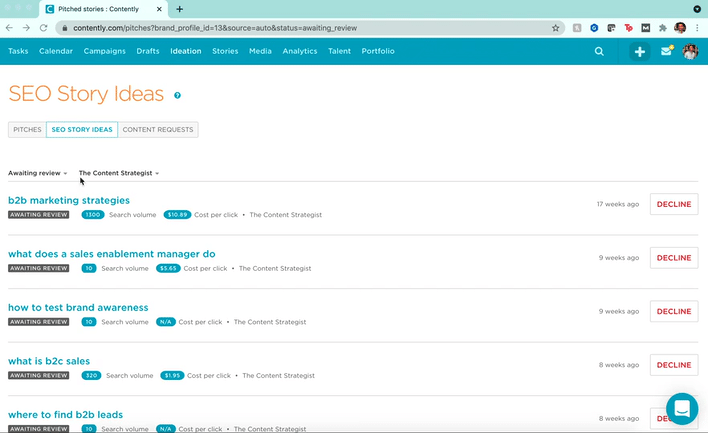Open what does a sales enablement manager do
Image resolution: width=708 pixels, height=433 pixels.
[111, 254]
